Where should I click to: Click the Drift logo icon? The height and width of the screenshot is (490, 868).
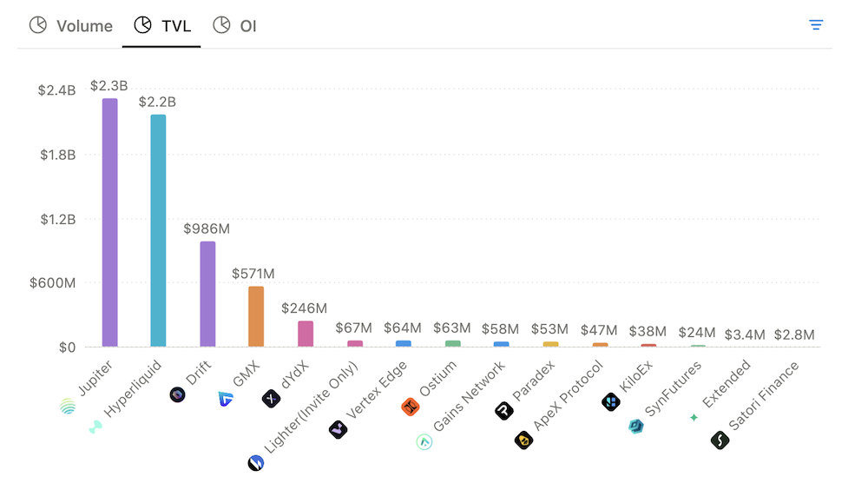178,394
